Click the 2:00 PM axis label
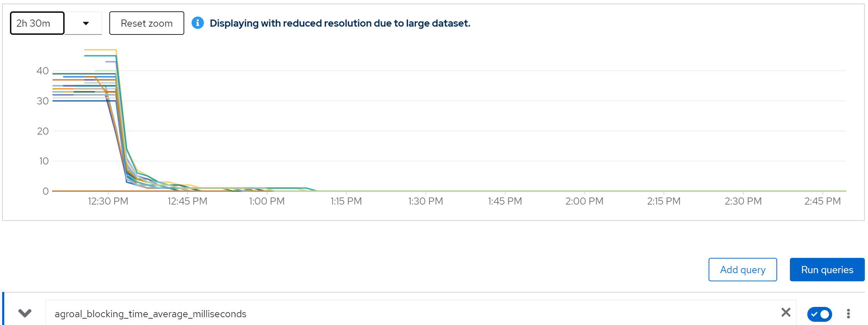This screenshot has height=325, width=868. pos(584,201)
